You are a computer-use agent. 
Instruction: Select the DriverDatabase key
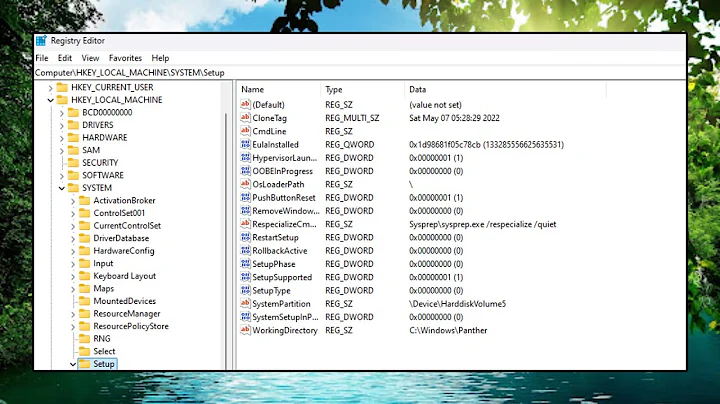121,238
